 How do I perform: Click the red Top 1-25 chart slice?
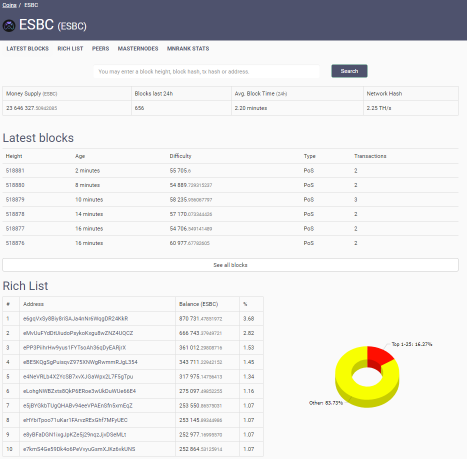(x=379, y=357)
